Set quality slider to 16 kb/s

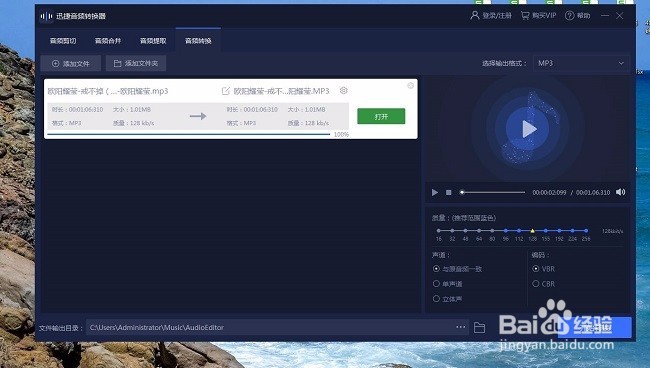pos(439,230)
